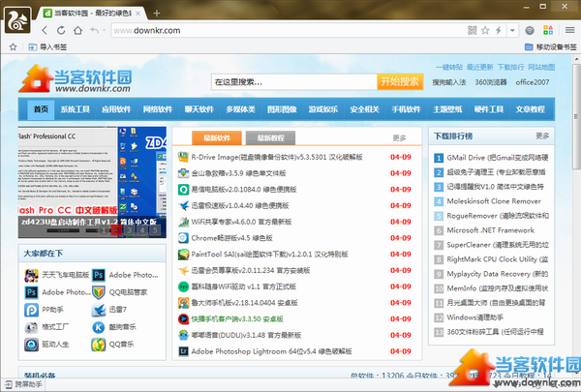
Task: Click the 网站地图 top link
Action: [541, 67]
